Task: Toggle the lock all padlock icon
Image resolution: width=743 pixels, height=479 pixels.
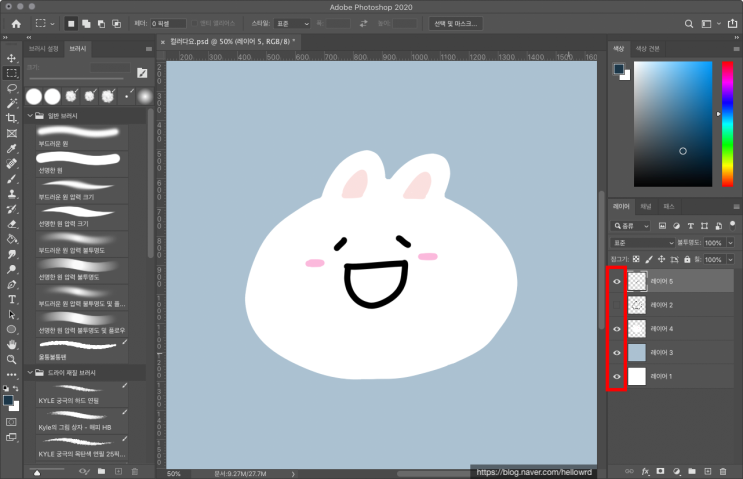Action: 687,259
